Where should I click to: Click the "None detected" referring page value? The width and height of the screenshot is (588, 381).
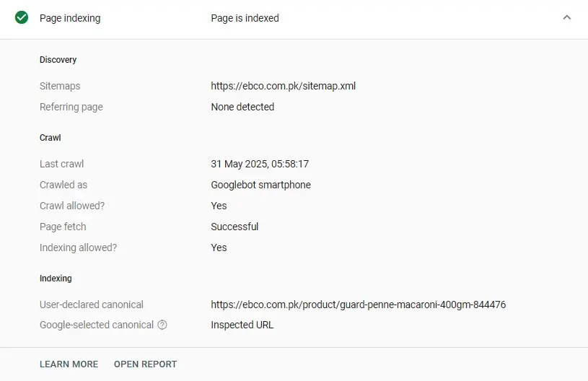242,107
